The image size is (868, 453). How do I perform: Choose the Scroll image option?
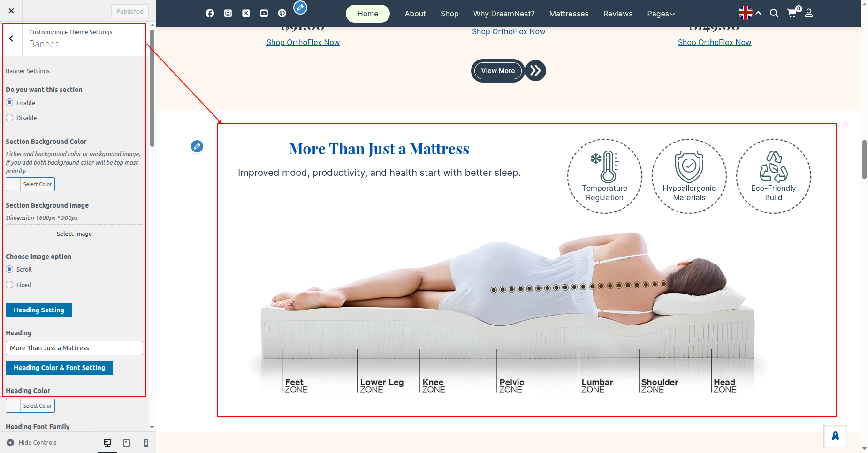10,270
